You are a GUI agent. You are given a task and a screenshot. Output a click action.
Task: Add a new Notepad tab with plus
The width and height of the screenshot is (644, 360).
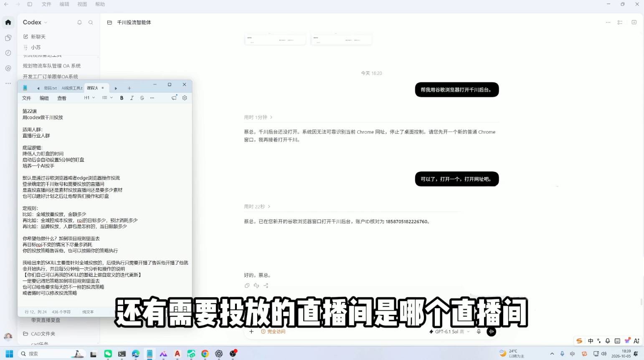pos(129,88)
